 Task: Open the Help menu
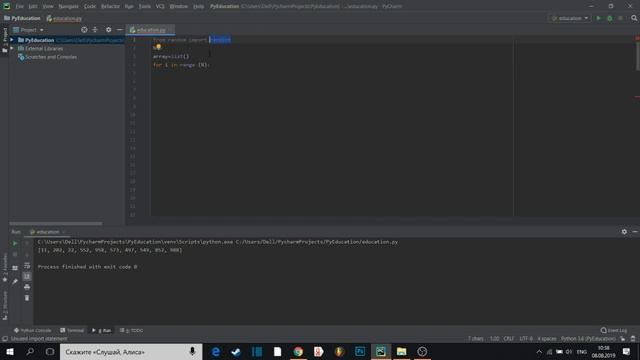click(x=198, y=7)
